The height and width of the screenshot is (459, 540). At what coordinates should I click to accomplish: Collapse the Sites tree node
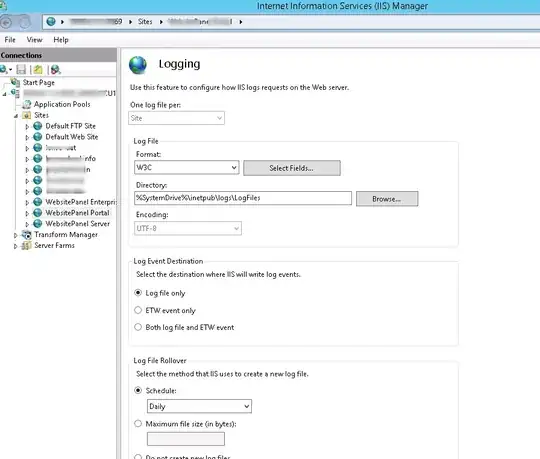coord(16,116)
